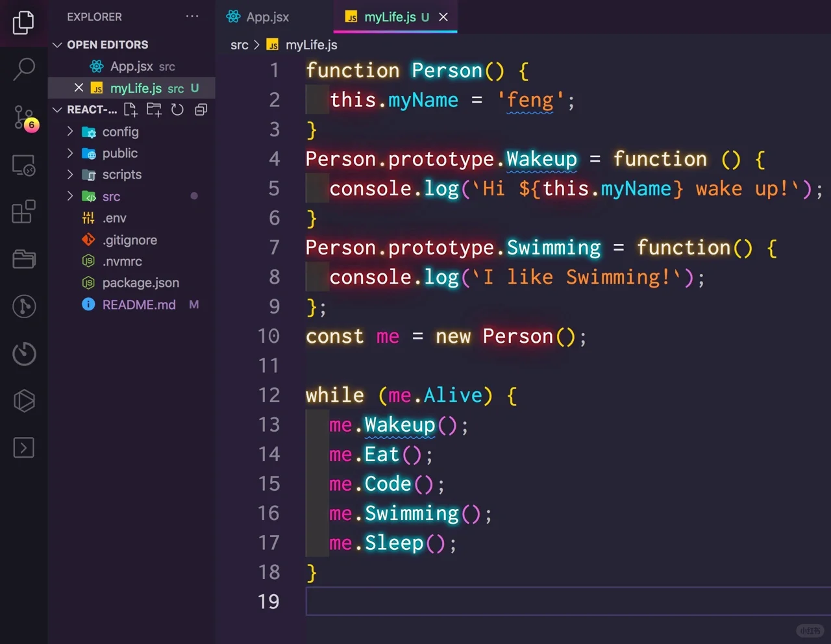Refresh the Explorer file tree
The image size is (831, 644).
[x=177, y=109]
